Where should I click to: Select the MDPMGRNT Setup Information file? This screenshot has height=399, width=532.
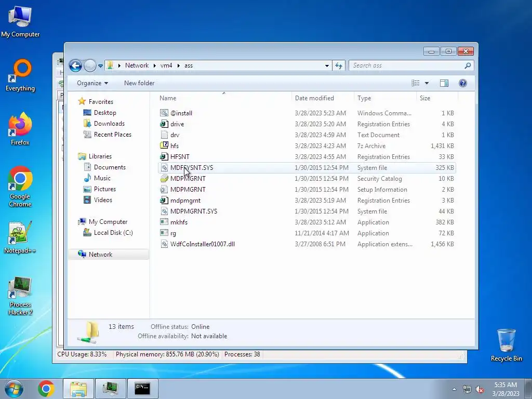point(307,189)
